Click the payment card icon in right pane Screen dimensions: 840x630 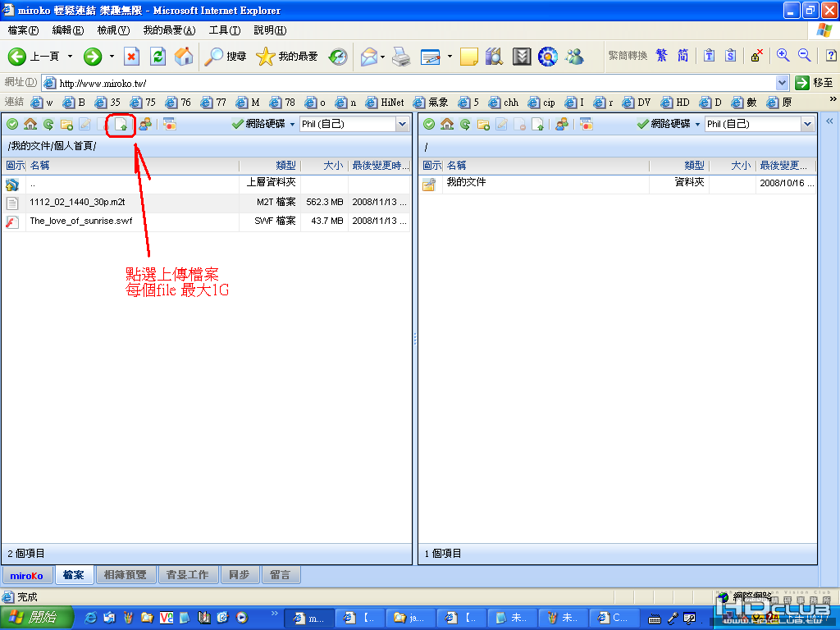click(587, 125)
